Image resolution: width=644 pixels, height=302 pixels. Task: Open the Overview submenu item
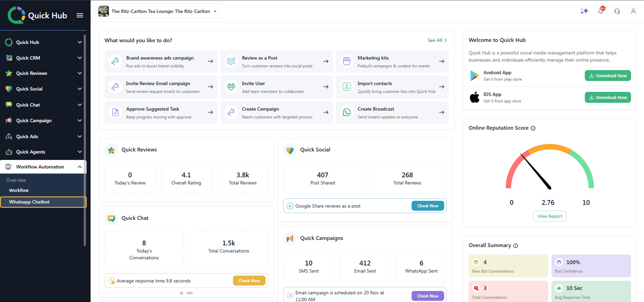(16, 180)
